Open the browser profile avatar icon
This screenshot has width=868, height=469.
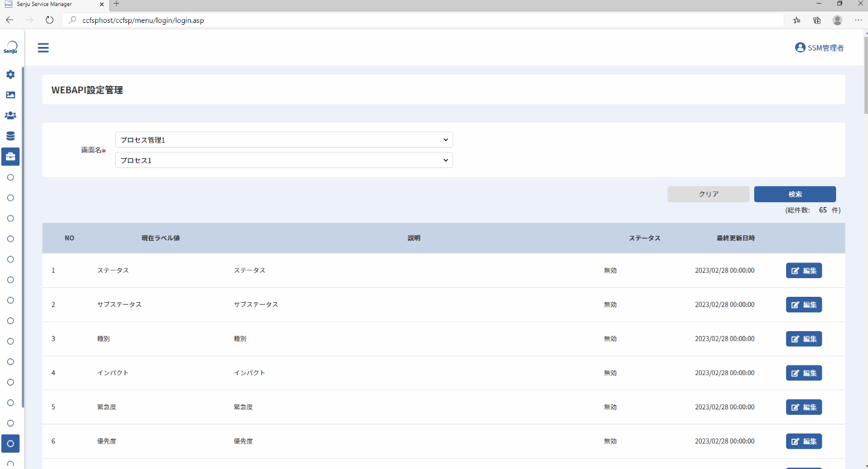[x=837, y=20]
